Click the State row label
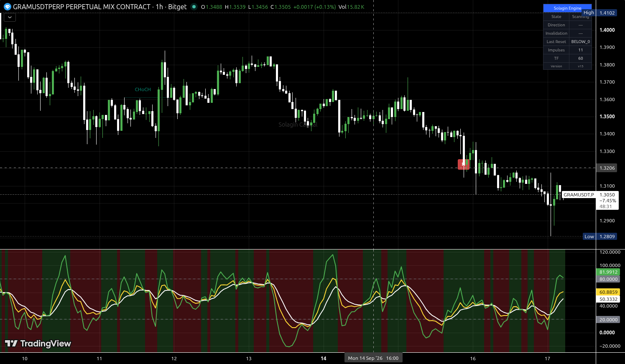This screenshot has height=364, width=625. (556, 17)
